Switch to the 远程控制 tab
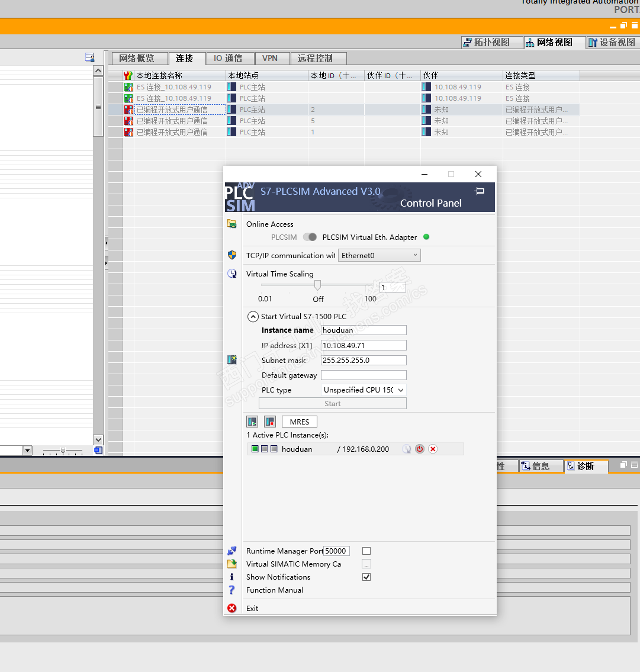 coord(319,58)
